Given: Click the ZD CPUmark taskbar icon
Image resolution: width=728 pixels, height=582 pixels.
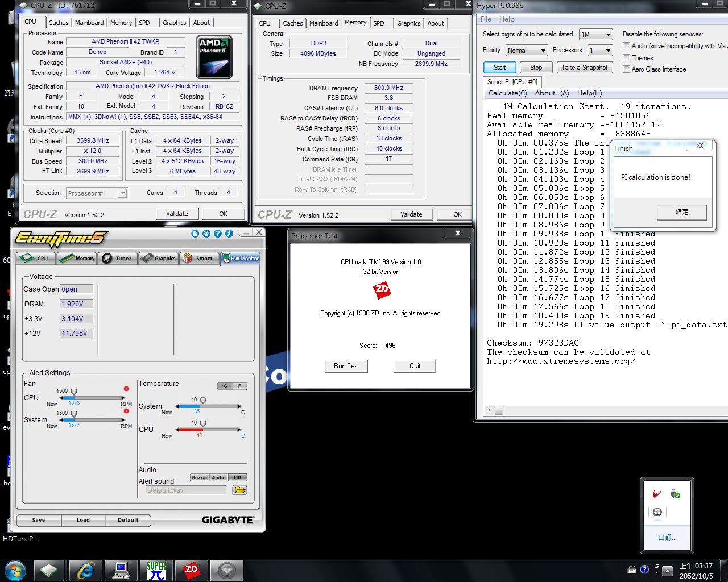Looking at the screenshot, I should coord(191,570).
